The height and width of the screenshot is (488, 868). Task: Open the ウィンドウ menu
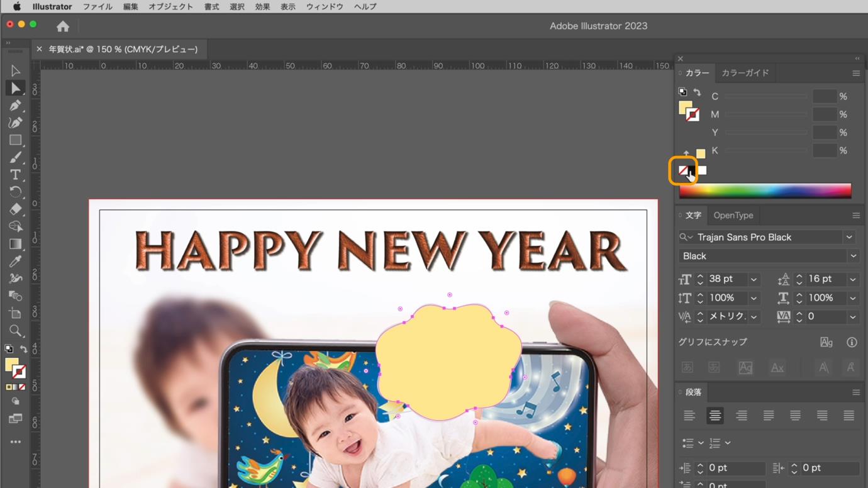pos(325,7)
